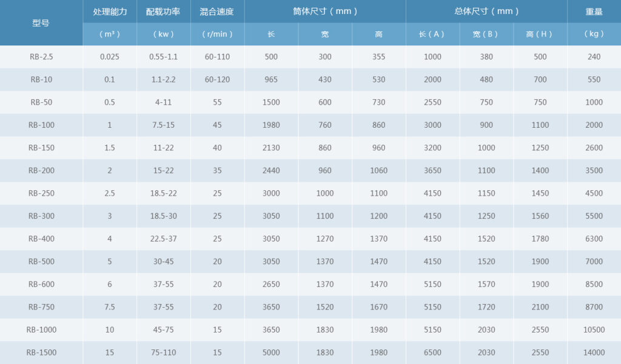Viewport: 621px width, 364px height.
Task: Click the 型号 column header
Action: click(41, 23)
